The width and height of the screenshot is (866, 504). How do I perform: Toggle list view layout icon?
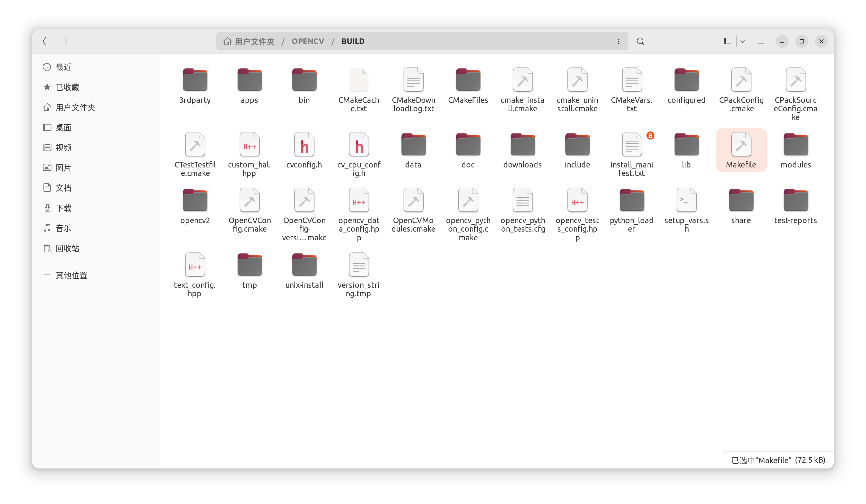pos(728,41)
